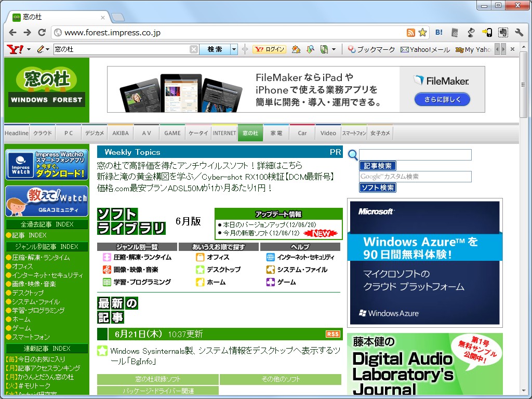Click the right chevron to reveal more toolbar items
Screen dimensions: 532x399
coord(502,49)
